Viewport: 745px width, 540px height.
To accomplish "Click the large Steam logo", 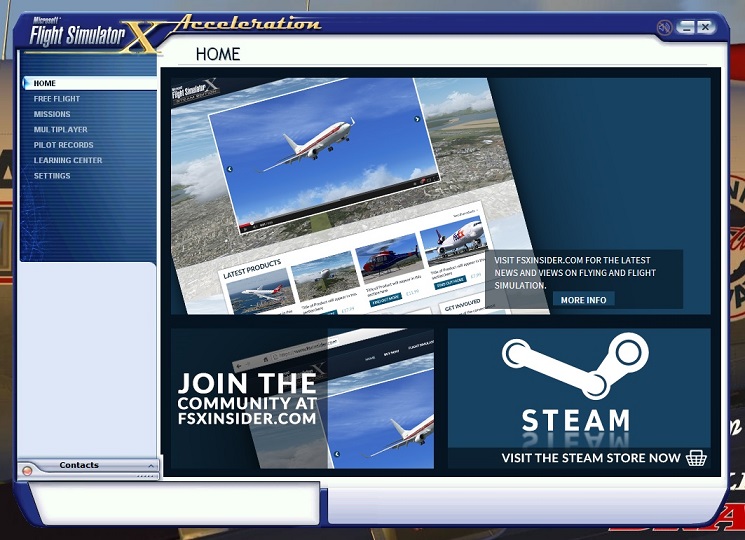I will (576, 366).
